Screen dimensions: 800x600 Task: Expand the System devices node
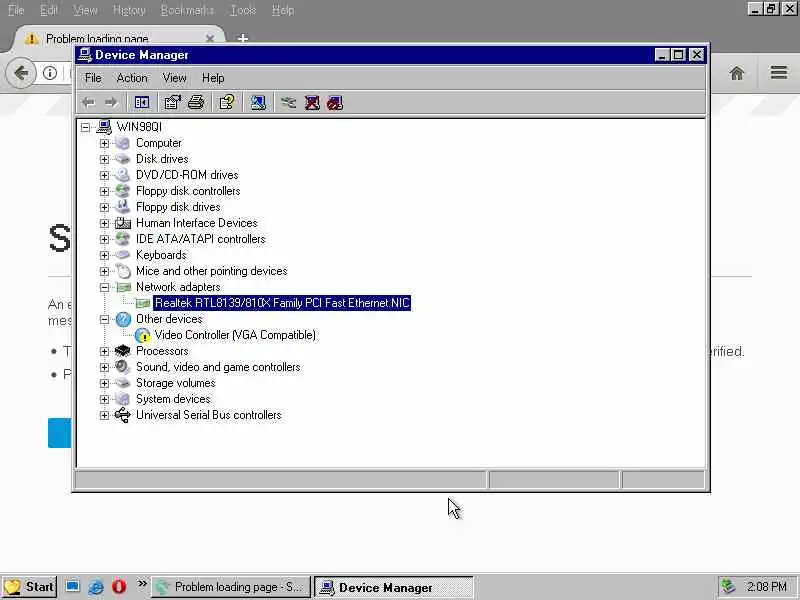tap(104, 399)
